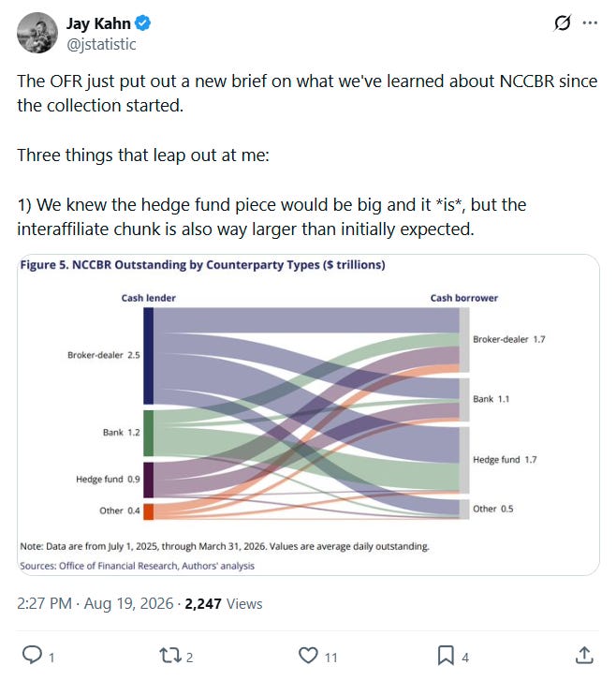The width and height of the screenshot is (616, 680).
Task: Reply to the post via comment icon
Action: click(x=32, y=655)
